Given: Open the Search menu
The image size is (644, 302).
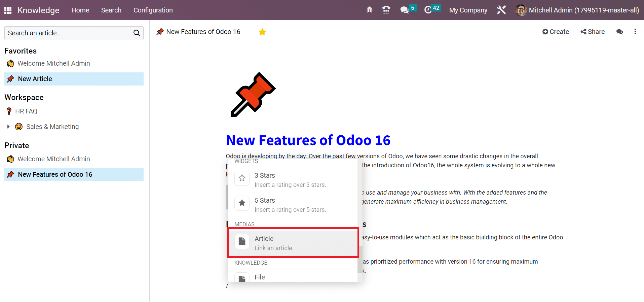Looking at the screenshot, I should point(111,10).
